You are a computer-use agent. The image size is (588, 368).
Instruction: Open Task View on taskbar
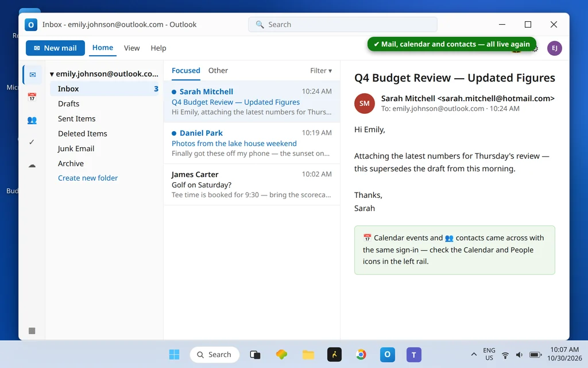255,354
